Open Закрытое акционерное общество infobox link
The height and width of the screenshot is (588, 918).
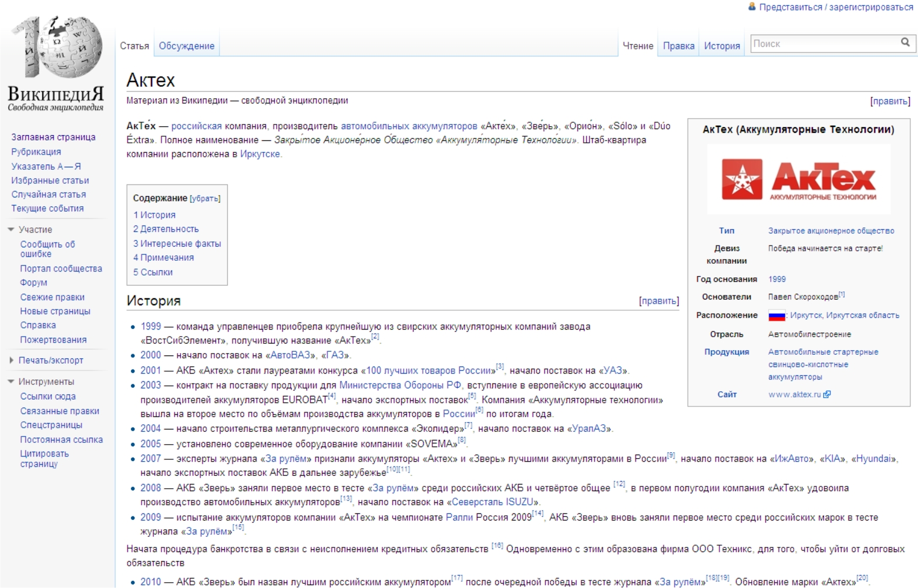[831, 231]
